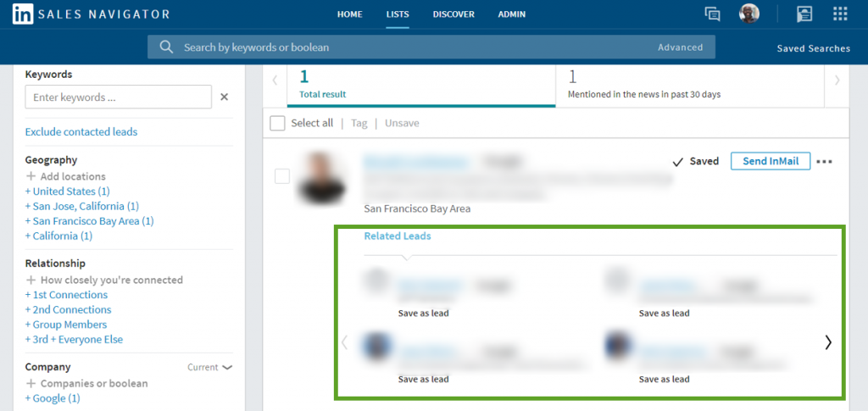Screen dimensions: 868x411
Task: Click the LinkedIn Sales Navigator logo
Action: pyautogui.click(x=91, y=14)
